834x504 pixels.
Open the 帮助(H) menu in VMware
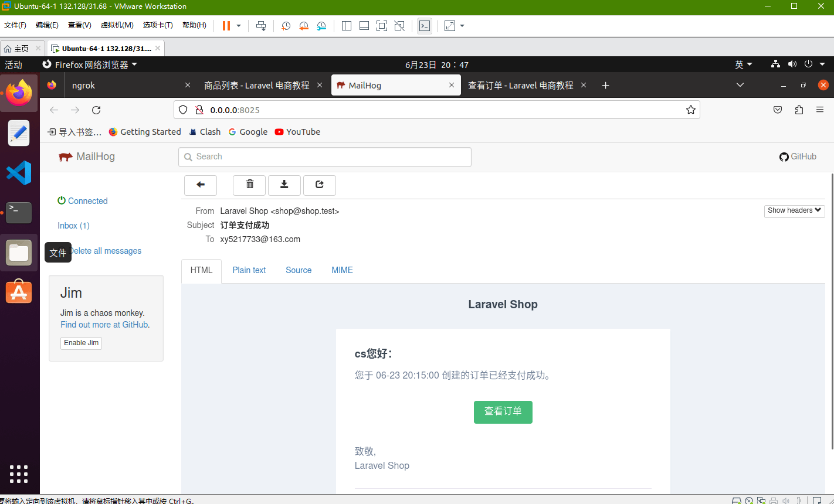click(194, 25)
